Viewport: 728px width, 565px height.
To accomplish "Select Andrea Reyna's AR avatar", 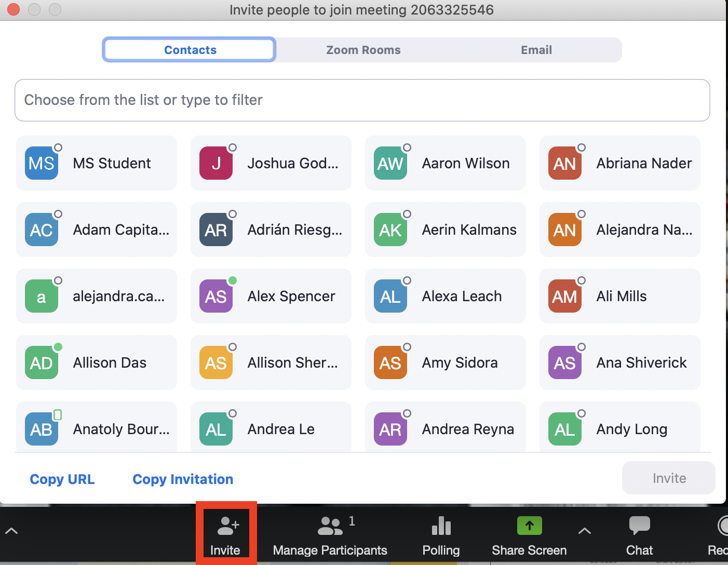I will [390, 429].
